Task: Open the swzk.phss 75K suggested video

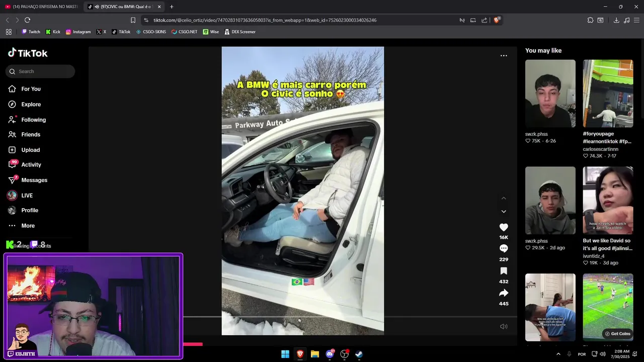Action: pyautogui.click(x=550, y=94)
